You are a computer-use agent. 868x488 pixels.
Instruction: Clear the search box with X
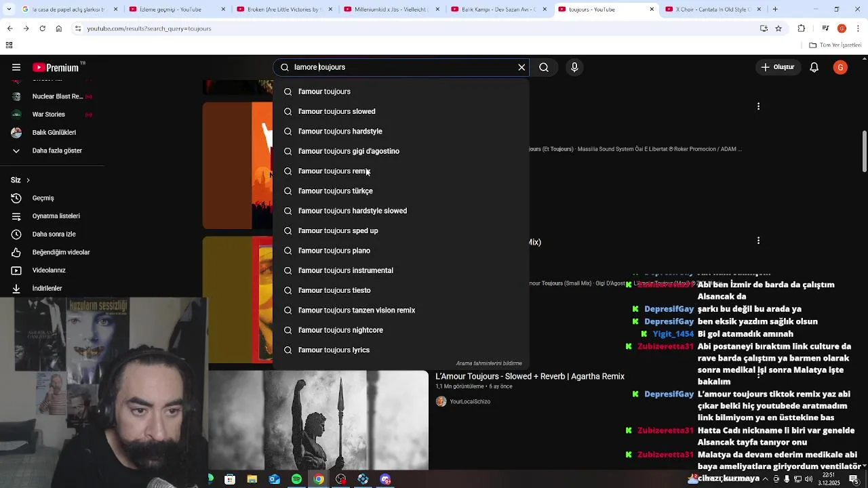(x=521, y=67)
